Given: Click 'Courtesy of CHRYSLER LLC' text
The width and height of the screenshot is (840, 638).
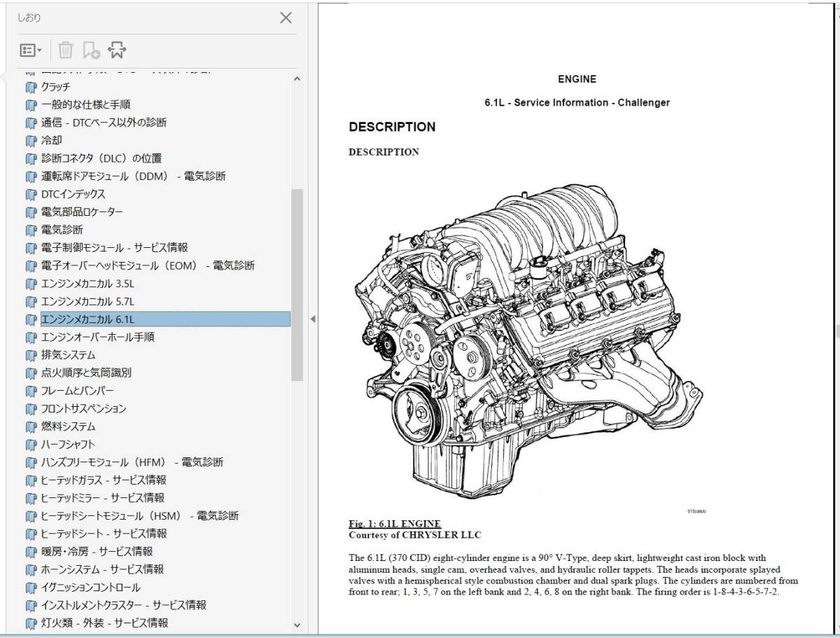Looking at the screenshot, I should 415,535.
